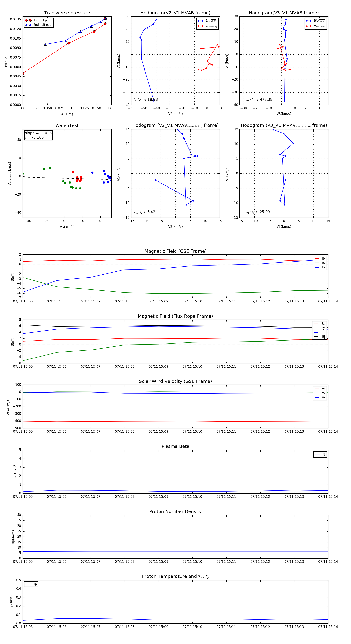Click the "Hodogram(V3_V1 MVAB frame)" title
Viewport: 351px width, 644px height.
284,13
